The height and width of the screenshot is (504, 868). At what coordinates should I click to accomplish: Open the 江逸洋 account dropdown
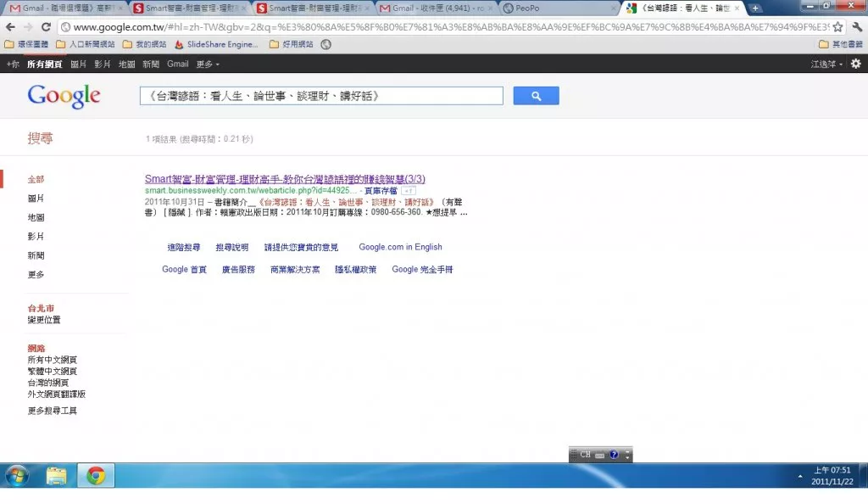click(827, 64)
